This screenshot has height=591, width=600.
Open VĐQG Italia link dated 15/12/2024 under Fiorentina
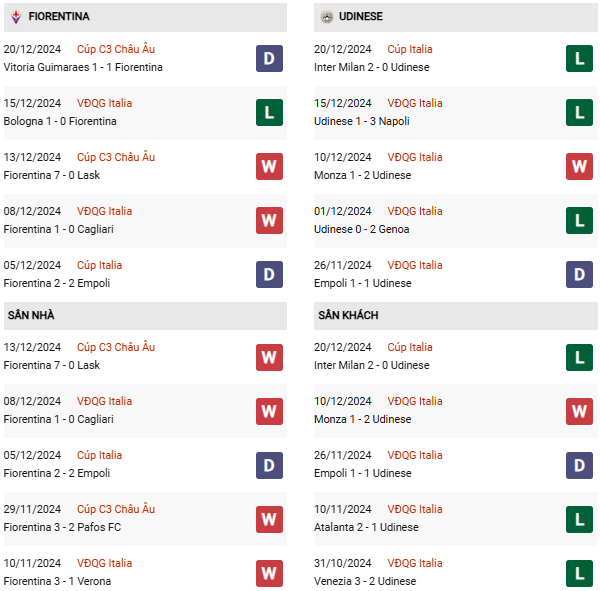pos(104,103)
